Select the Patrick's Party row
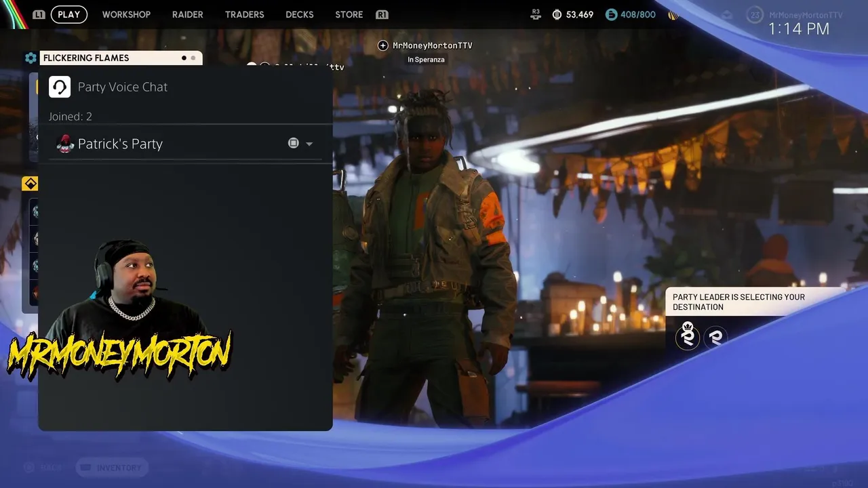 (x=185, y=144)
